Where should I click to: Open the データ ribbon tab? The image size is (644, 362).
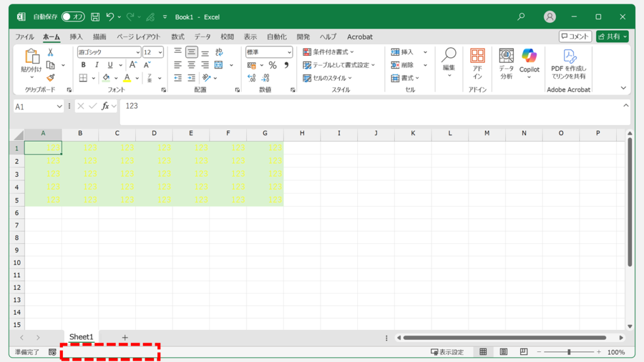(x=203, y=37)
